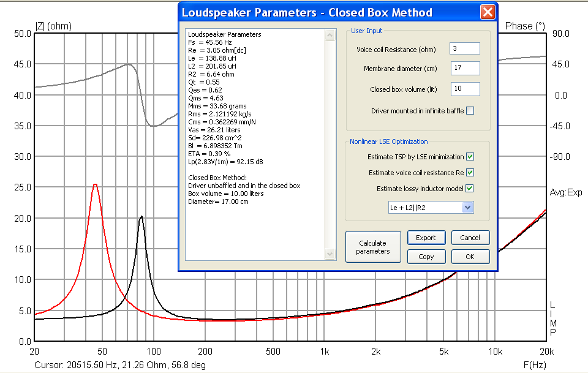Screen dimensions: 588x373
Task: Focus the Membrane diameter field
Action: pos(465,68)
